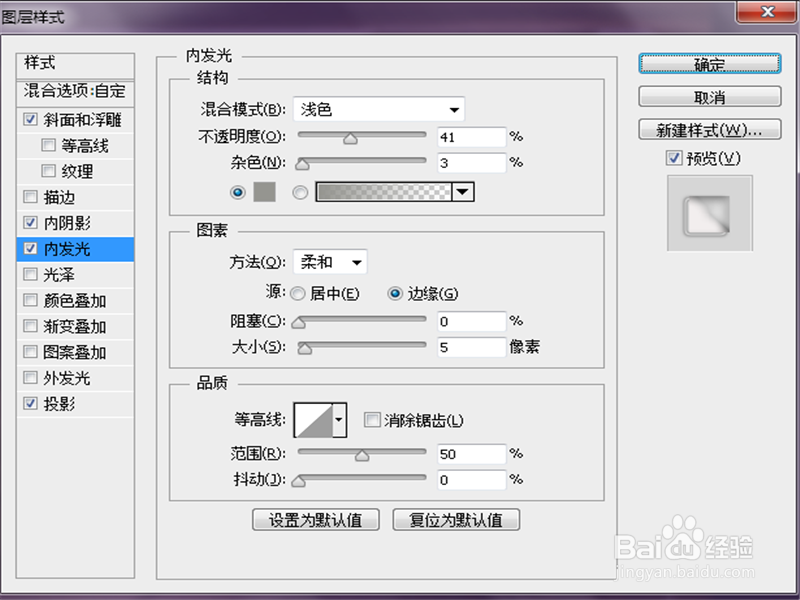
Task: Enable the 外发光 checkbox
Action: (31, 378)
